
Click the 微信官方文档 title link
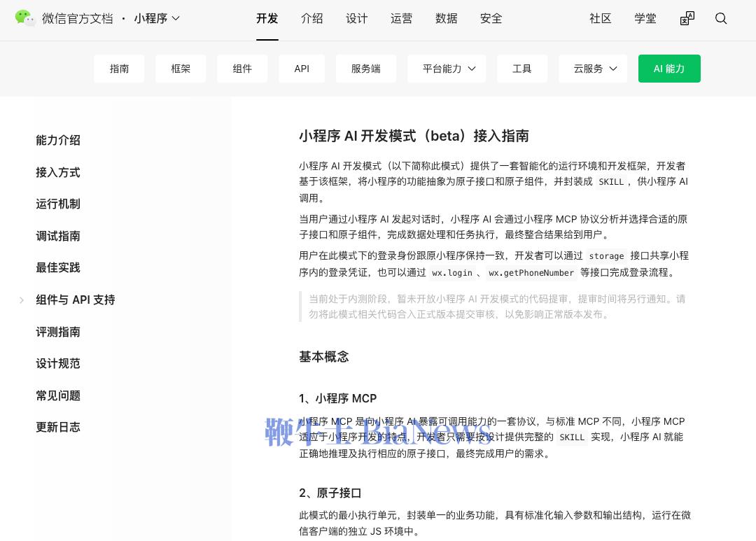(x=78, y=18)
